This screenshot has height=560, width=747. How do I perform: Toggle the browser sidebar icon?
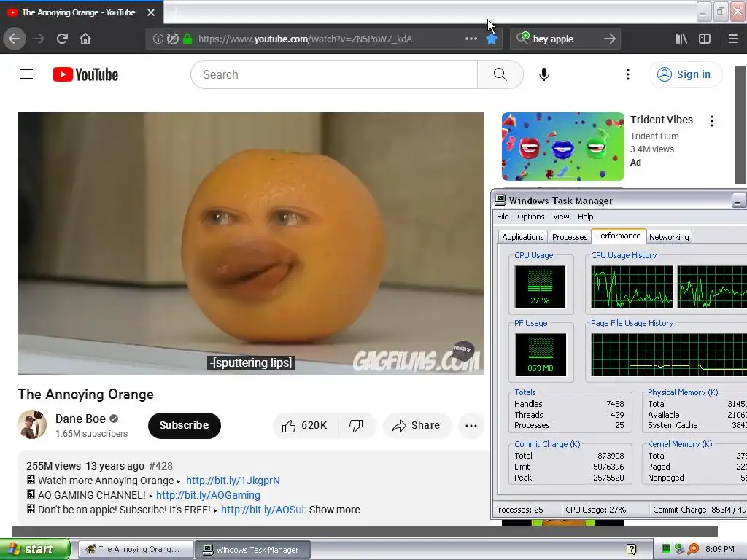tap(705, 39)
